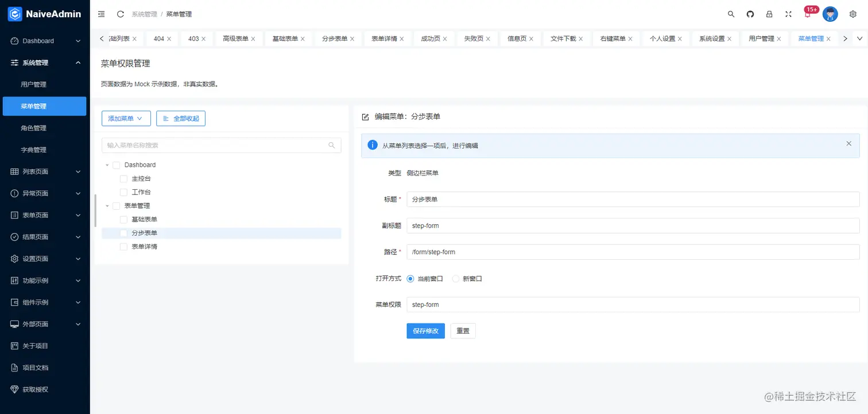Open 字典管理 in sidebar submenu
The height and width of the screenshot is (414, 868).
[45, 150]
